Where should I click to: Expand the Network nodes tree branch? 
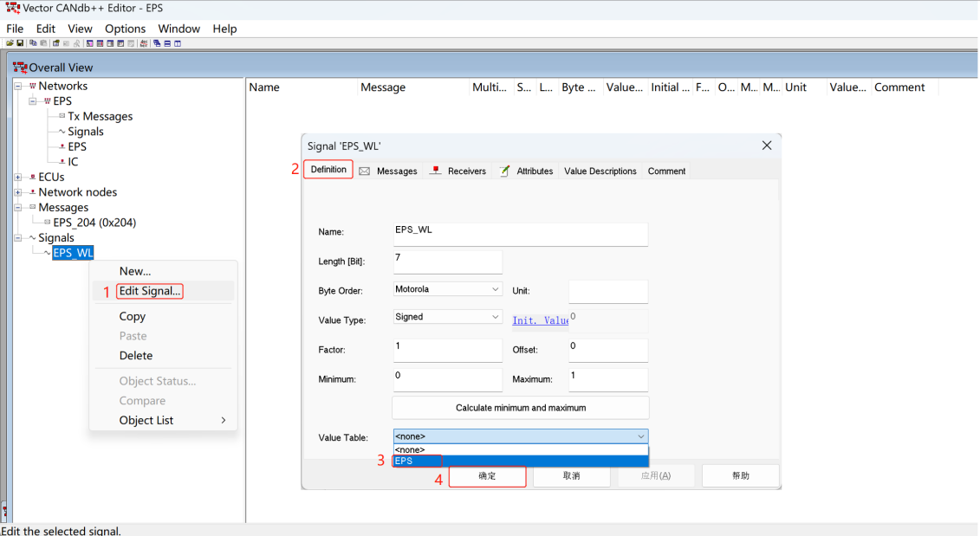pos(18,192)
